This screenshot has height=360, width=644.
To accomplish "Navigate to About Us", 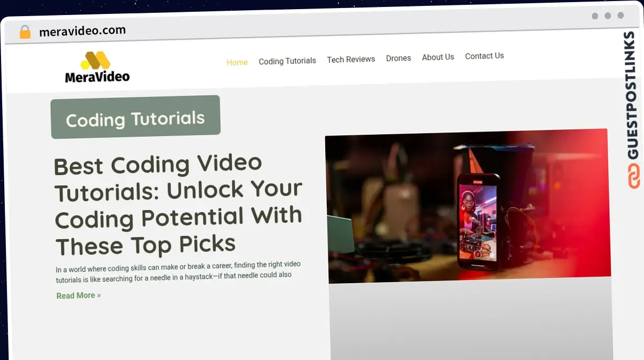I will click(438, 57).
